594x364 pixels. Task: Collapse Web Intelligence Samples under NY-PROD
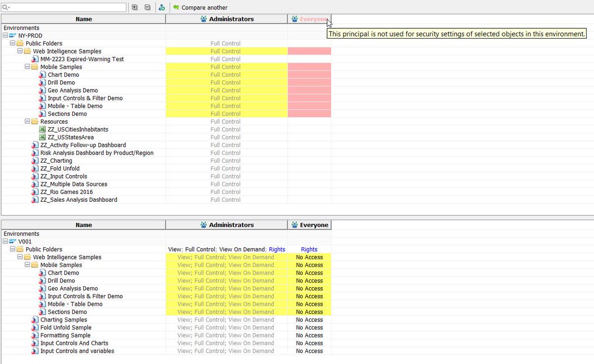(x=20, y=51)
